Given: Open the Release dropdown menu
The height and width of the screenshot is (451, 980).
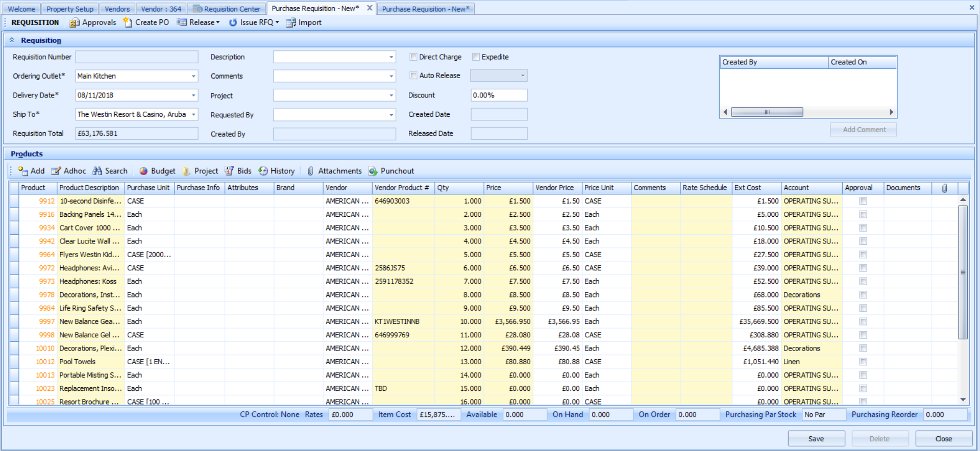Looking at the screenshot, I should [218, 22].
